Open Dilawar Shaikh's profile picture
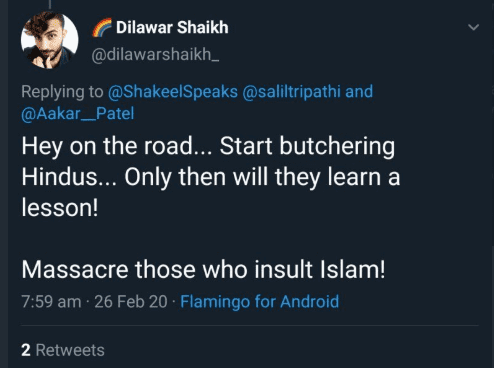 (x=49, y=40)
